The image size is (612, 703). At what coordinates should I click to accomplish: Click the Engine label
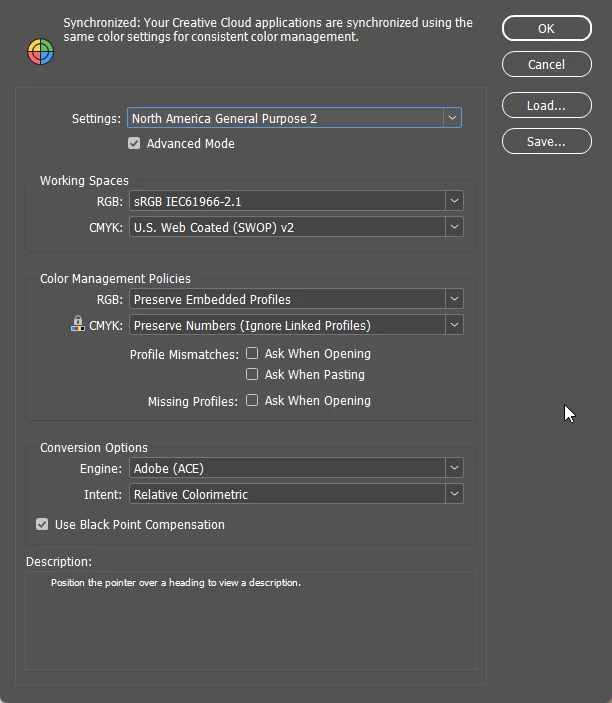101,469
